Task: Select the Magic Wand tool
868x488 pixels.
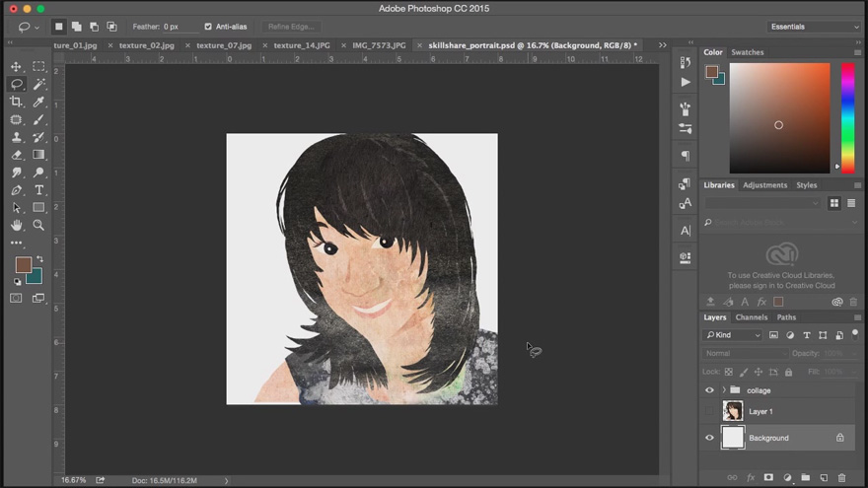Action: point(38,84)
